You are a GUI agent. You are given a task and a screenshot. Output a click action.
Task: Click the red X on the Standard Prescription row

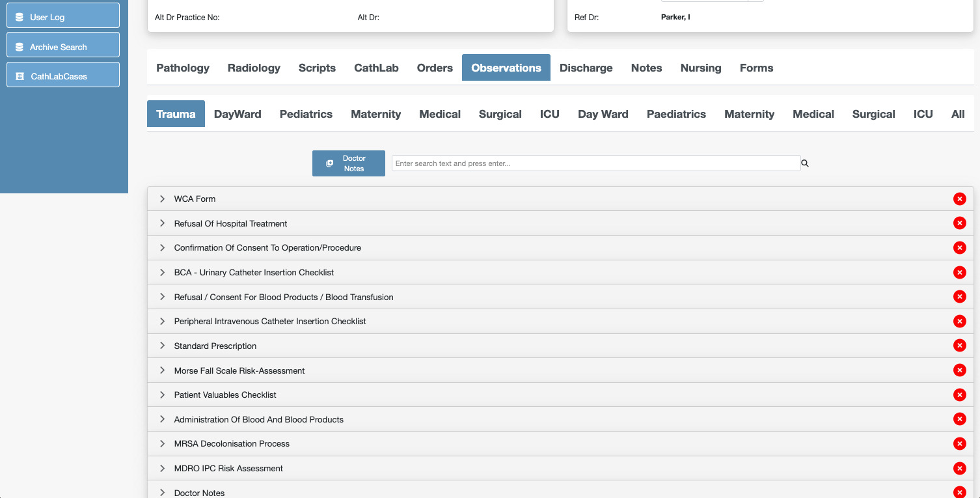959,346
